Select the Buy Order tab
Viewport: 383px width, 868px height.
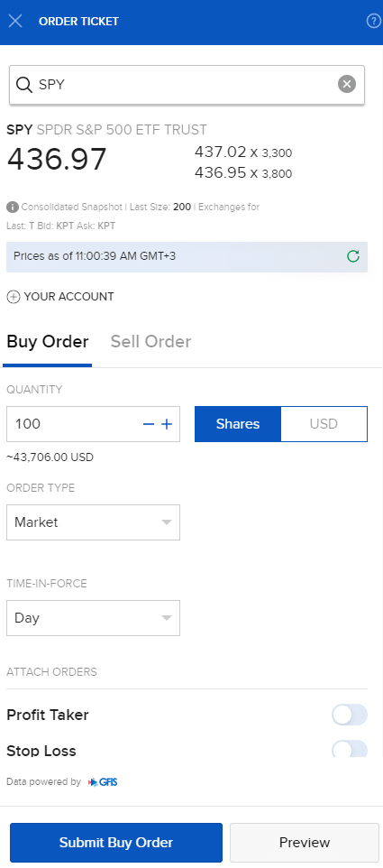point(48,342)
